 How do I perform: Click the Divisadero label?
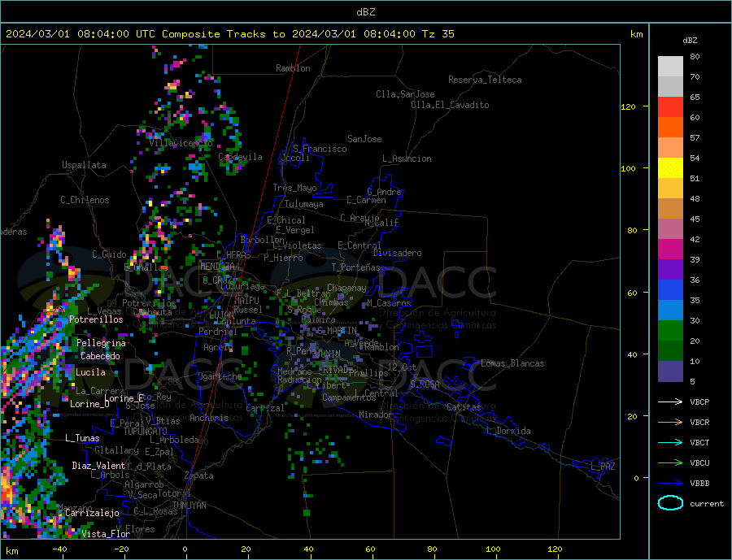[x=397, y=253]
